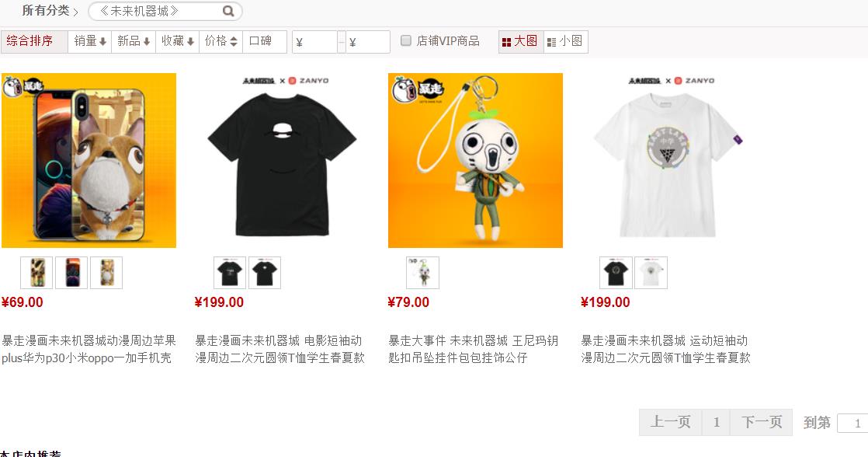Open the keychain doll product image
The width and height of the screenshot is (868, 457).
[475, 161]
